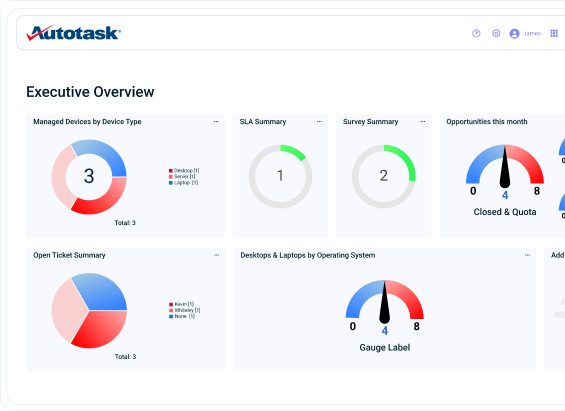565x411 pixels.
Task: Click the SLA Summary widget title
Action: click(263, 122)
